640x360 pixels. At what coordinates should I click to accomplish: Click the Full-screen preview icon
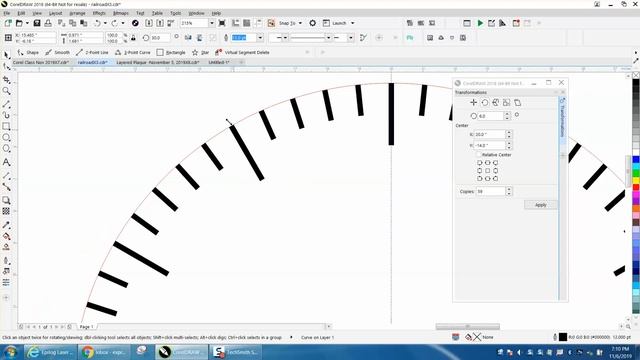click(x=222, y=23)
